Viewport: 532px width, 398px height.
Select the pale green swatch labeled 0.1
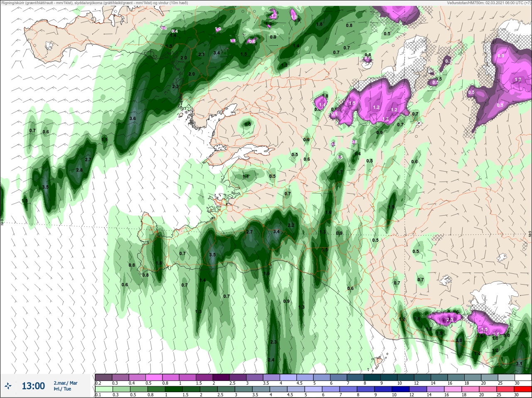pyautogui.click(x=103, y=389)
